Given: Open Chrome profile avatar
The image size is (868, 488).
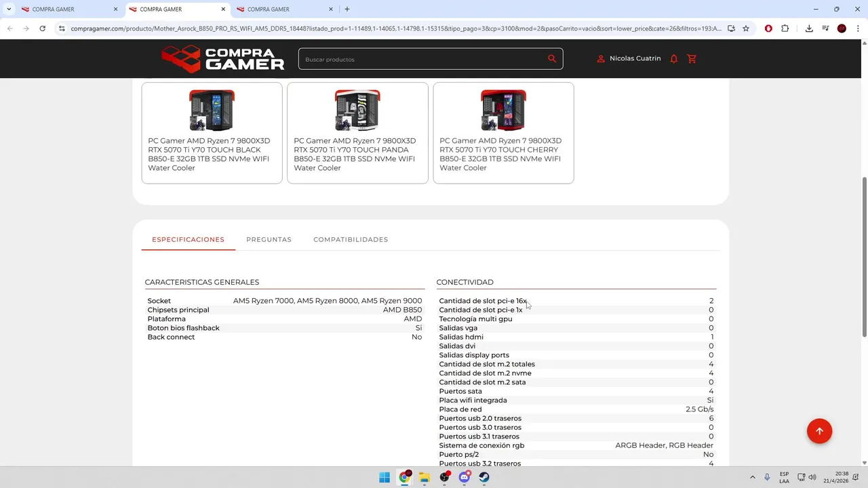Looking at the screenshot, I should pos(842,28).
